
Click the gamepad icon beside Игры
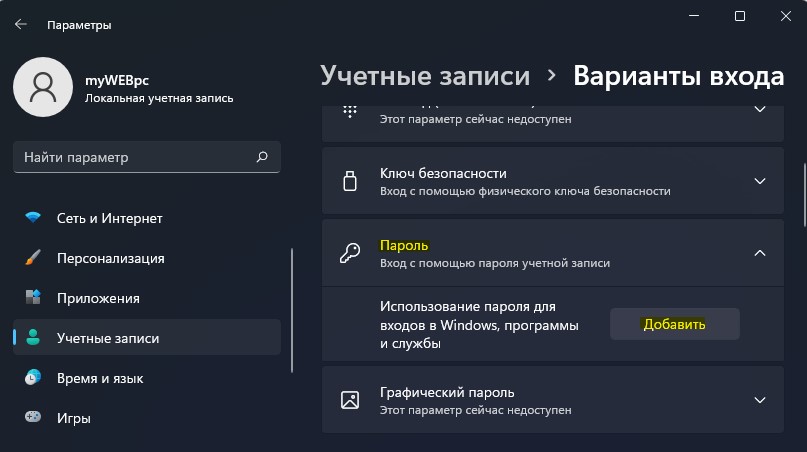point(33,416)
